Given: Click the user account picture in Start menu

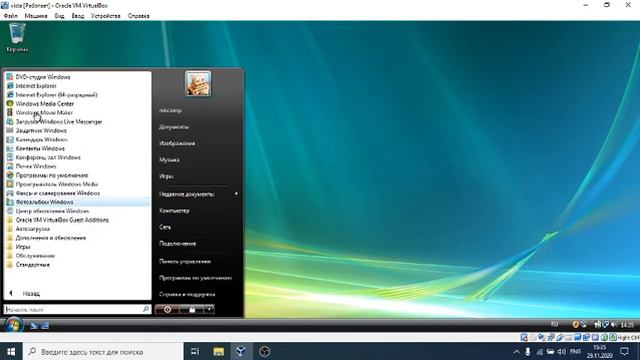Looking at the screenshot, I should 198,83.
